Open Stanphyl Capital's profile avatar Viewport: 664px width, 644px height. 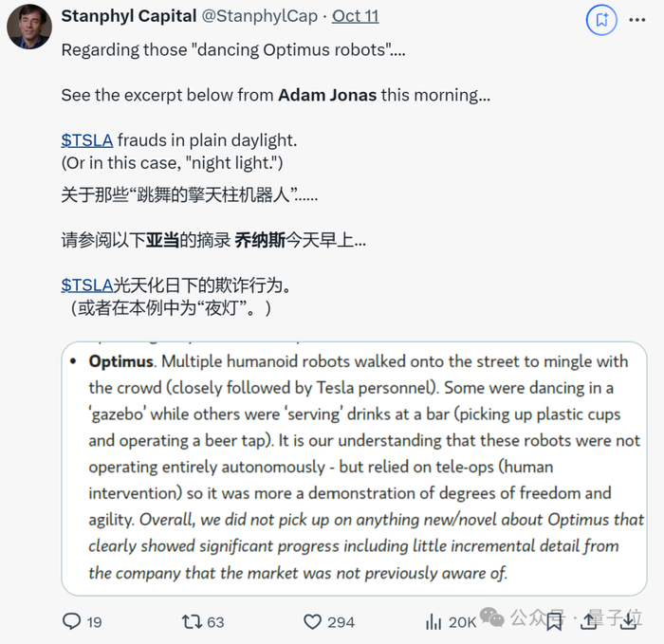coord(28,28)
